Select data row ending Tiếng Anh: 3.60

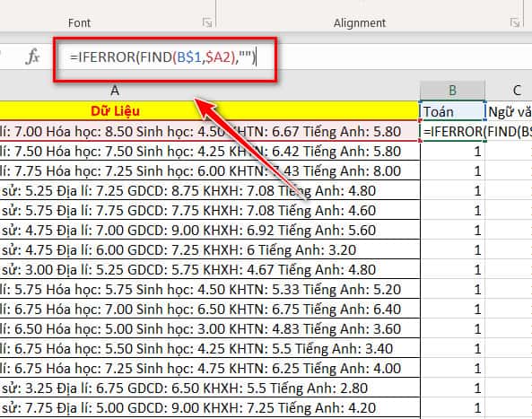click(210, 328)
